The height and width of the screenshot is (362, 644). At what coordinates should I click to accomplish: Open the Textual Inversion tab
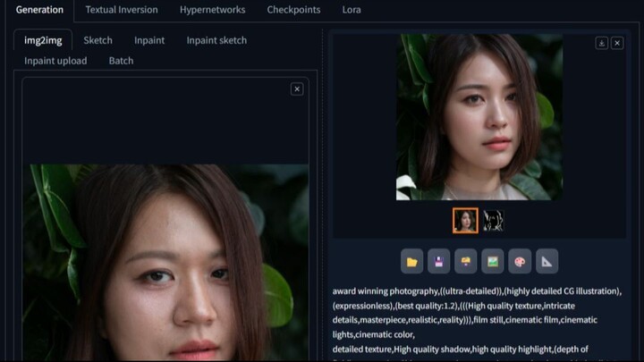122,10
